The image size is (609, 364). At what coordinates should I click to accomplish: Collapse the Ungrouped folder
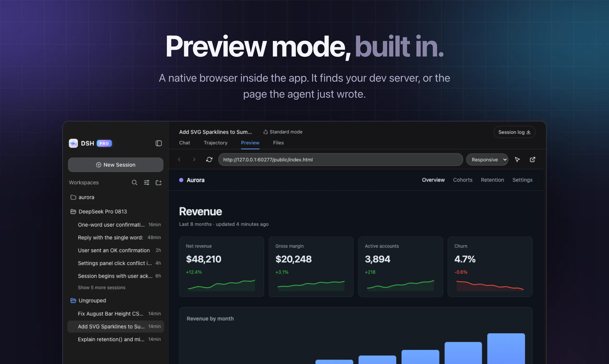point(115,301)
